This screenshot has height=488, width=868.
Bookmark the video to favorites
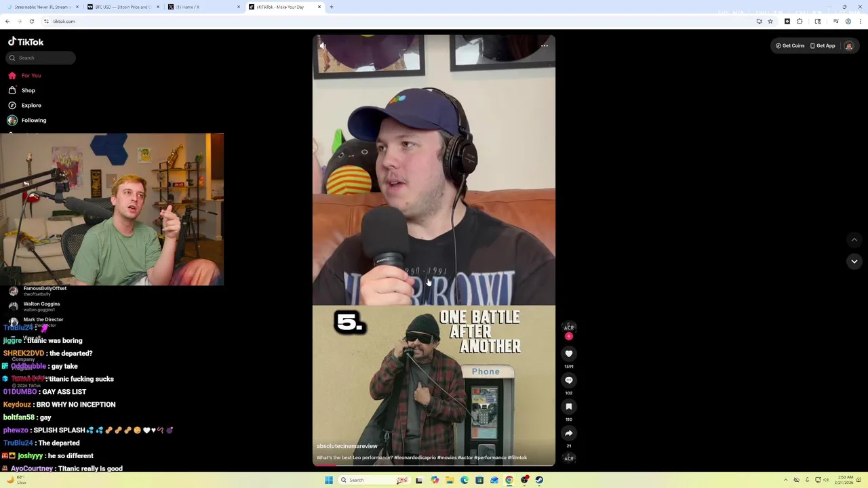[x=569, y=407]
